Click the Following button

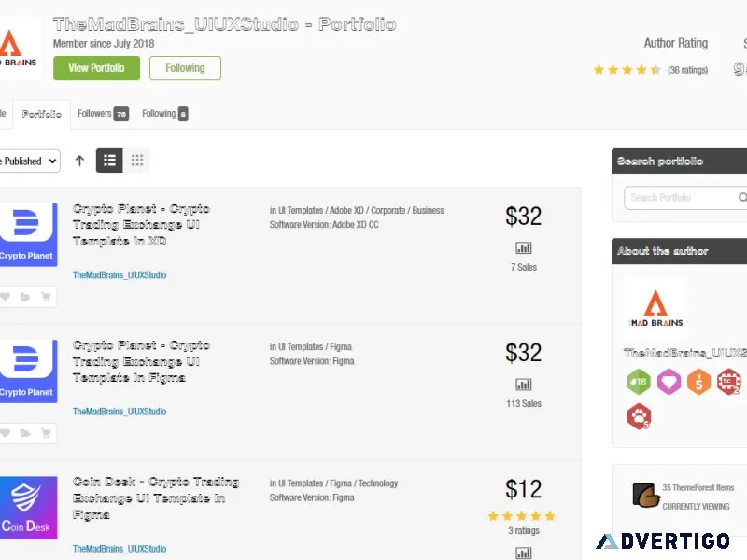click(185, 68)
